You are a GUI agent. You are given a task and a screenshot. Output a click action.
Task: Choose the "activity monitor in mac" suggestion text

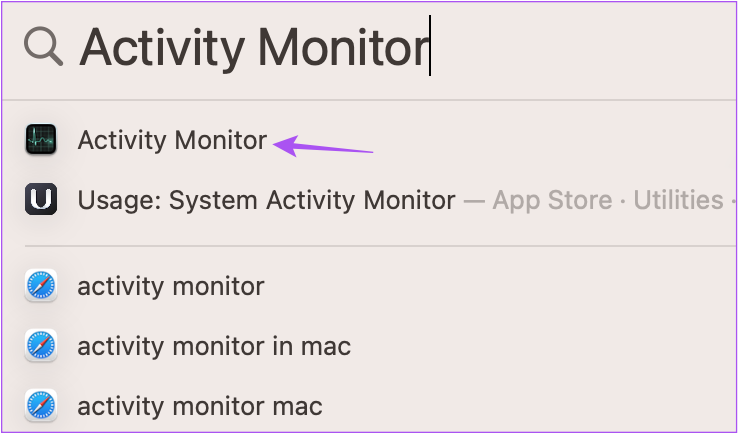[x=214, y=347]
